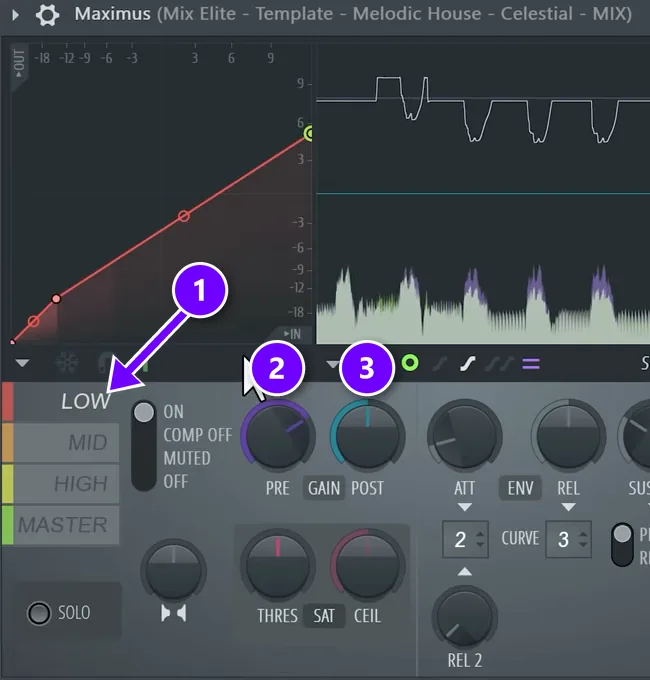Click the purple parallel-lines icon
Screen dimensions: 650x680
531,363
